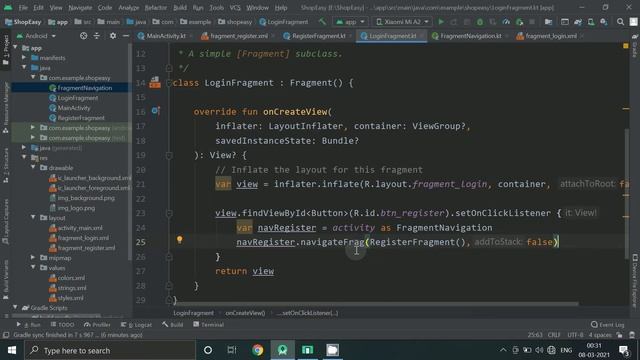The width and height of the screenshot is (640, 360).
Task: Open Build Variants on left sidebar
Action: tap(5, 280)
